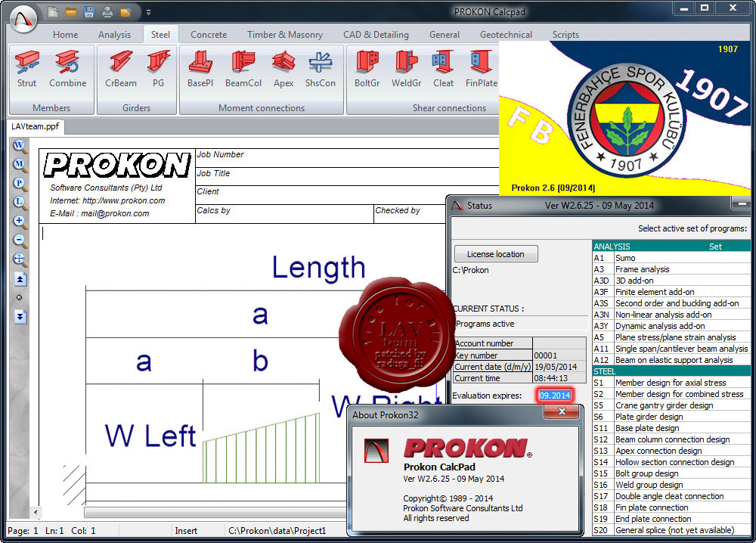The height and width of the screenshot is (543, 756).
Task: Click the horizontal scrollbar left arrow
Action: point(36,511)
